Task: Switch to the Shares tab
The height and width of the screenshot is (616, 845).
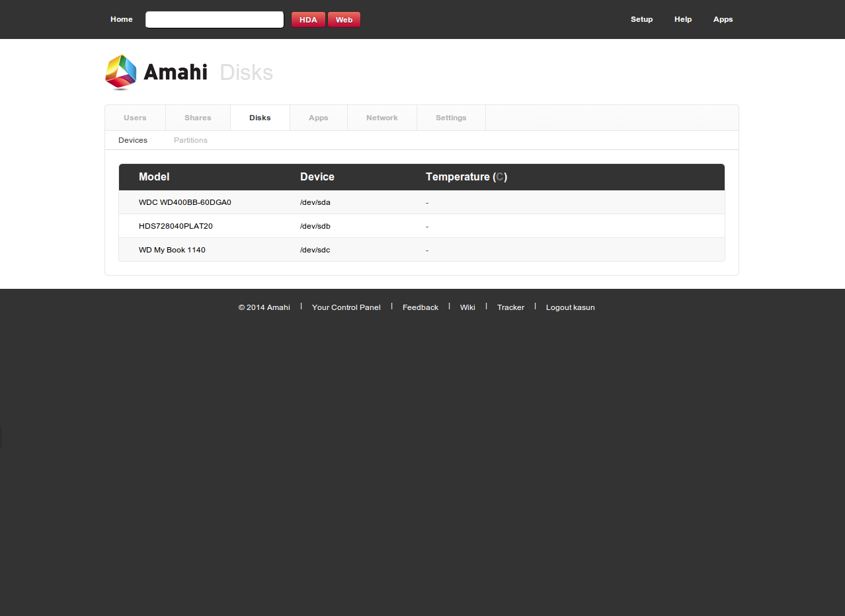Action: click(x=198, y=118)
